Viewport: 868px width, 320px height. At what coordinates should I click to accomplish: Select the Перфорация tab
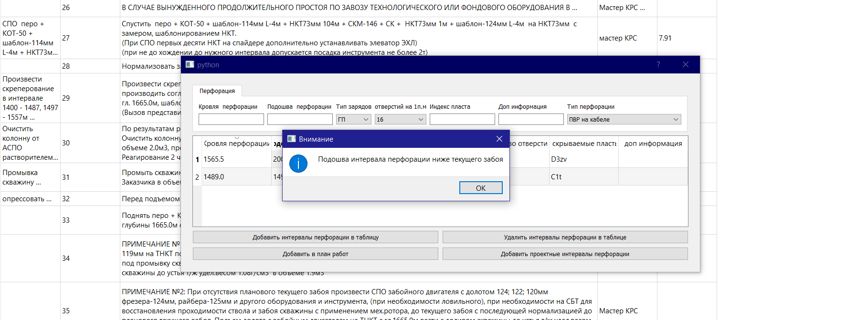[x=217, y=91]
